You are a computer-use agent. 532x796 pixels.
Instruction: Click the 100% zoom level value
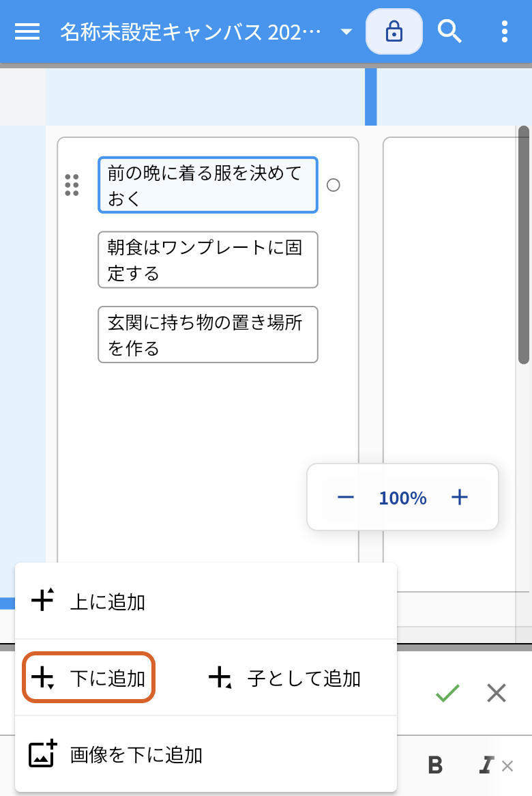pos(402,498)
